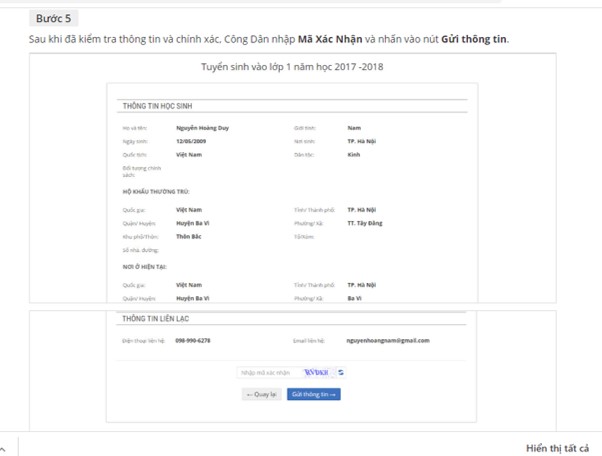
Task: Click the phone number 098-990-6278
Action: click(x=193, y=340)
